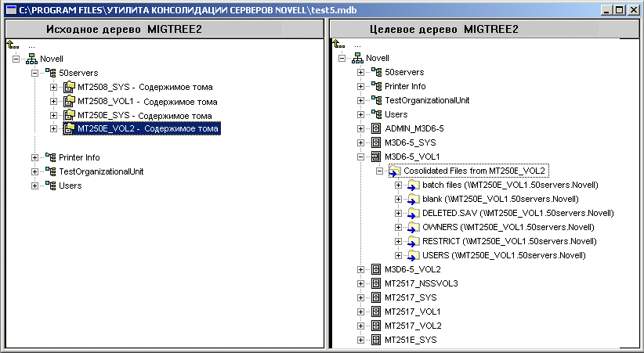Collapse the Novell node in source tree

16,59
